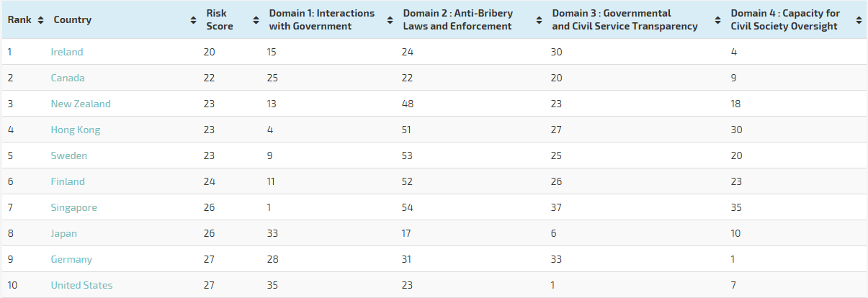Open the Japan country page

(64, 233)
